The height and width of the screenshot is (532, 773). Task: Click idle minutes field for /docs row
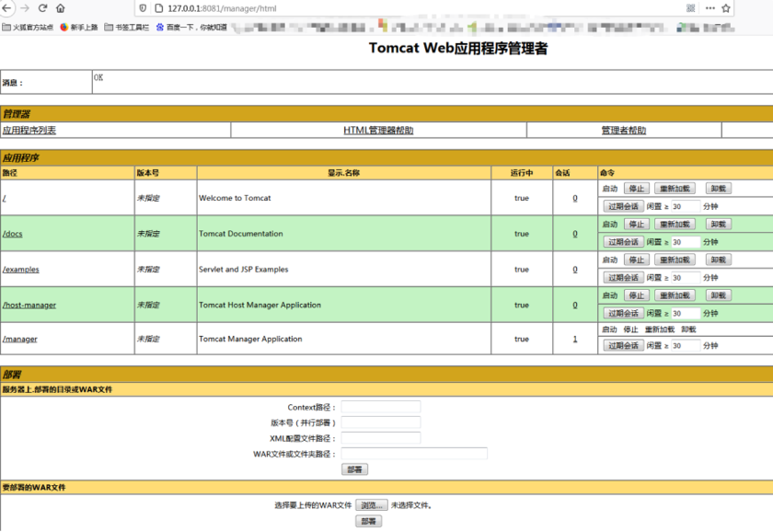(686, 242)
